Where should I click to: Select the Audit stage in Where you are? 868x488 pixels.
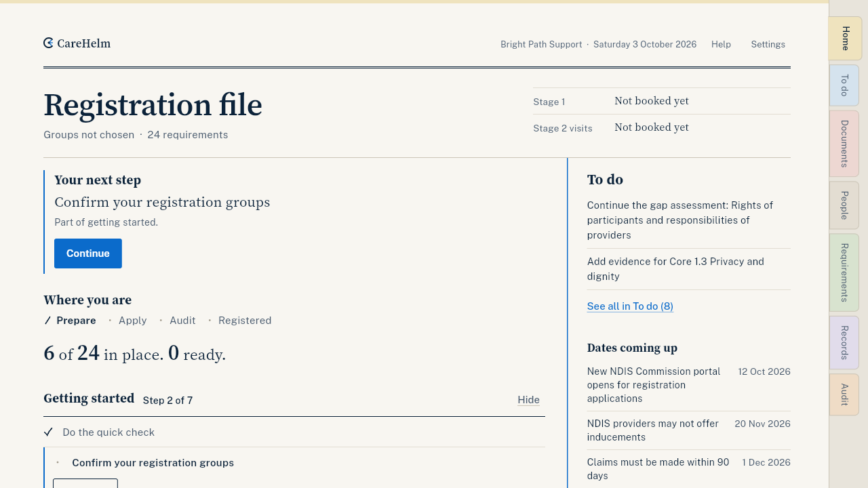point(182,321)
